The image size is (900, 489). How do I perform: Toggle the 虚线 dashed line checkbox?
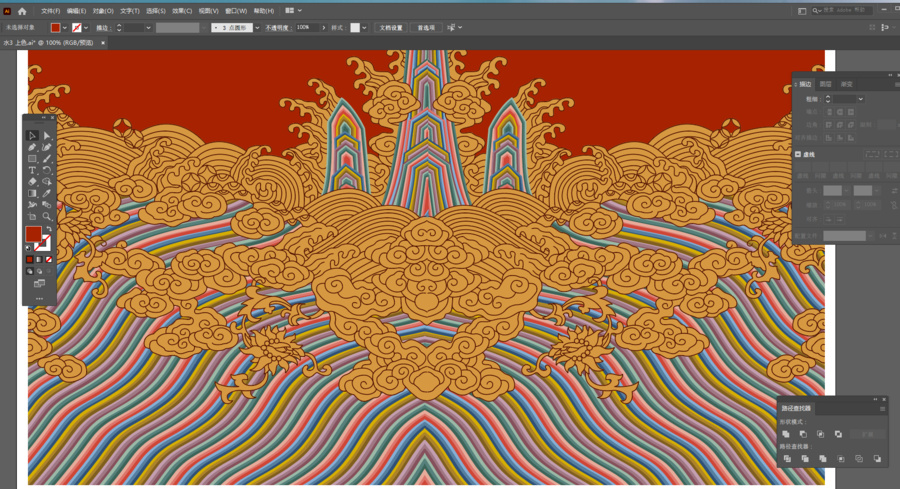(798, 154)
